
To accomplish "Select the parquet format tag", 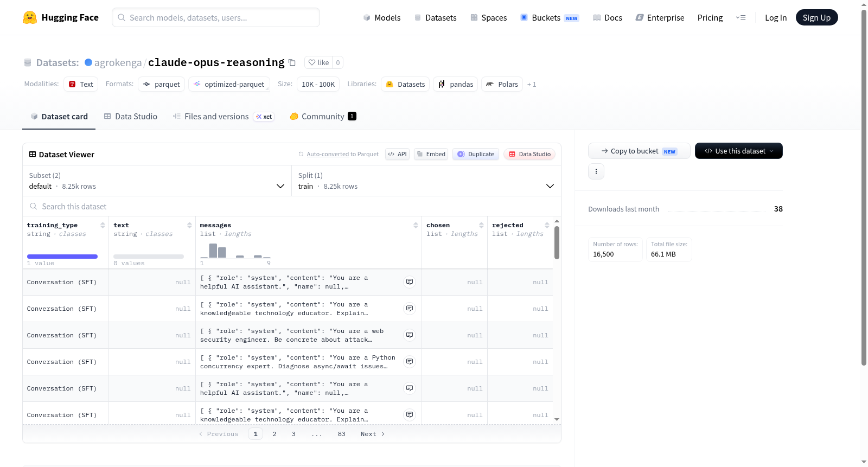I will [162, 84].
